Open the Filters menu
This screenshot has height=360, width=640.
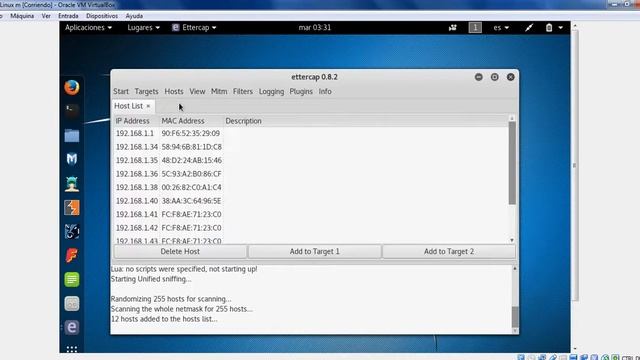point(242,91)
